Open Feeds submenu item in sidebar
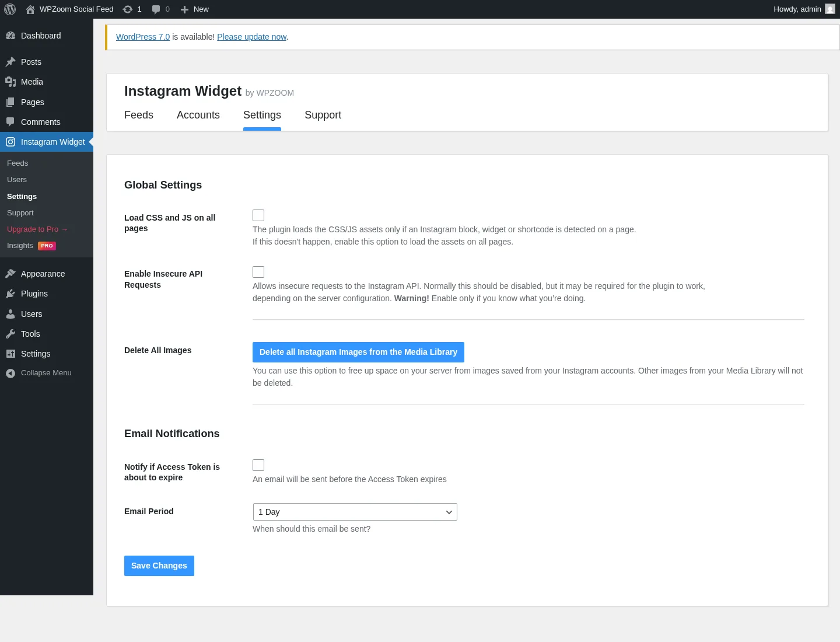This screenshot has width=840, height=642. [x=17, y=163]
